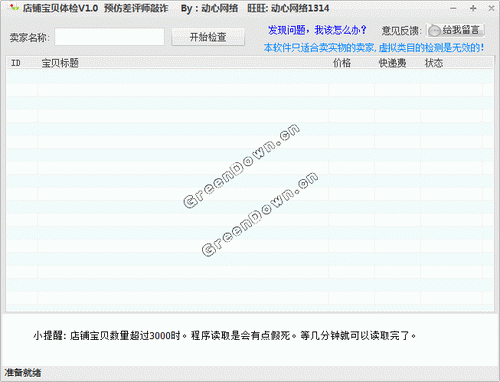Image resolution: width=500 pixels, height=382 pixels.
Task: Click the 小提醒 tip text at bottom
Action: click(x=224, y=335)
